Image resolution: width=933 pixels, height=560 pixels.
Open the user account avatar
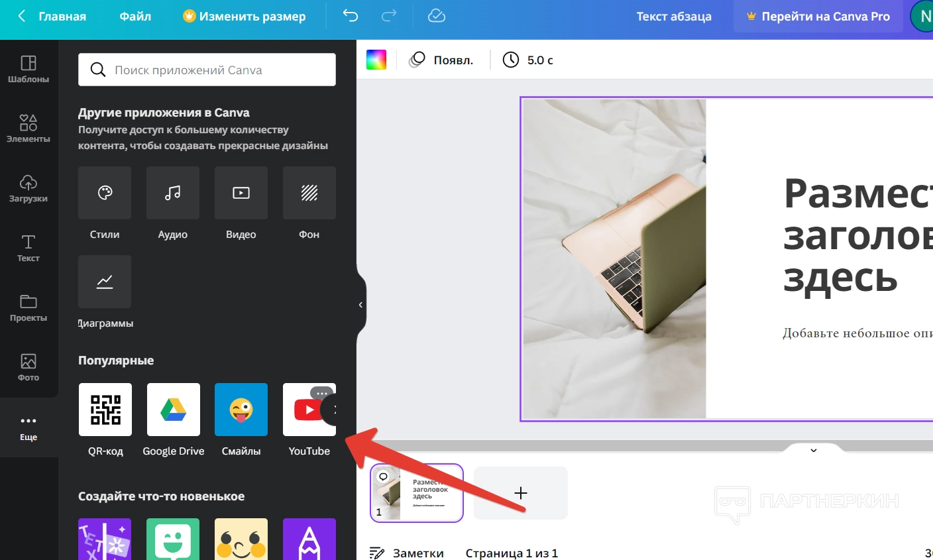point(922,17)
